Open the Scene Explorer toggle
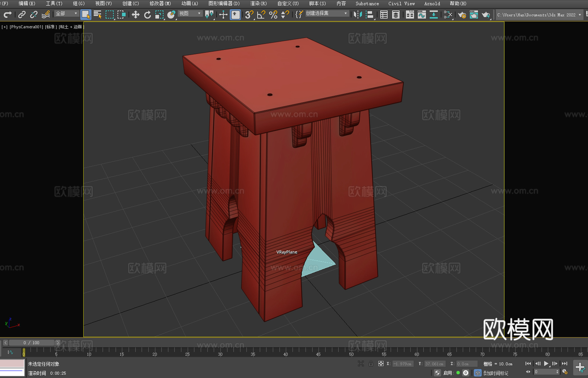Viewport: 588px width, 378px height. [384, 14]
